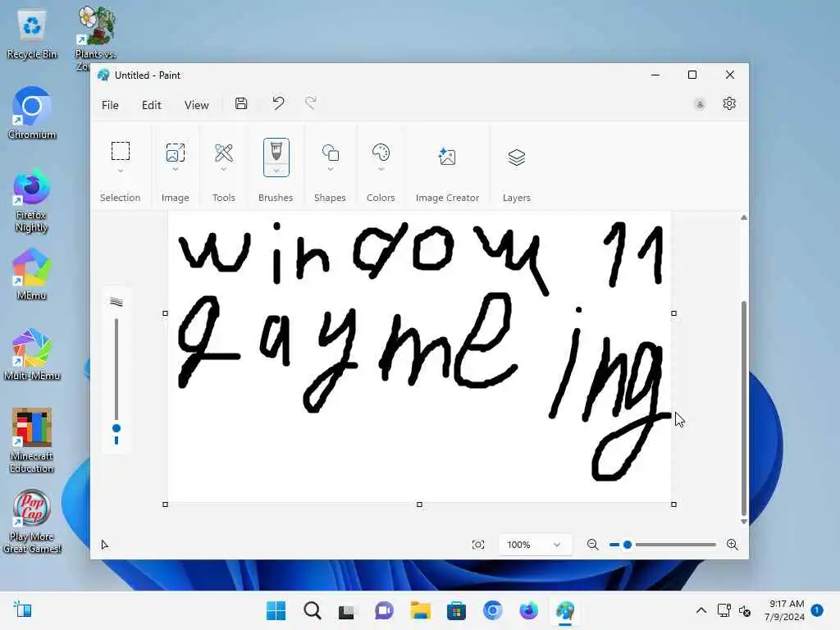Click the bottom-right canvas resize handle
The image size is (840, 630).
pos(674,504)
